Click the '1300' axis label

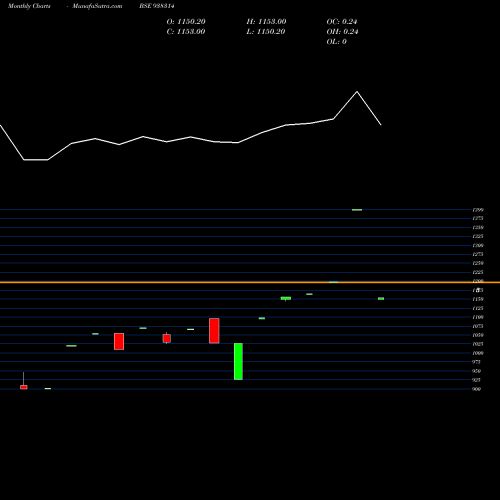click(478, 245)
